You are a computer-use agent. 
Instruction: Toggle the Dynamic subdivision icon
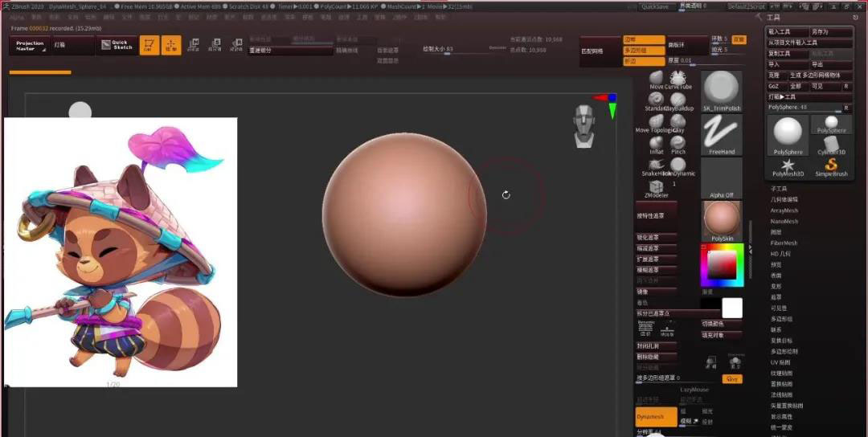pos(645,329)
